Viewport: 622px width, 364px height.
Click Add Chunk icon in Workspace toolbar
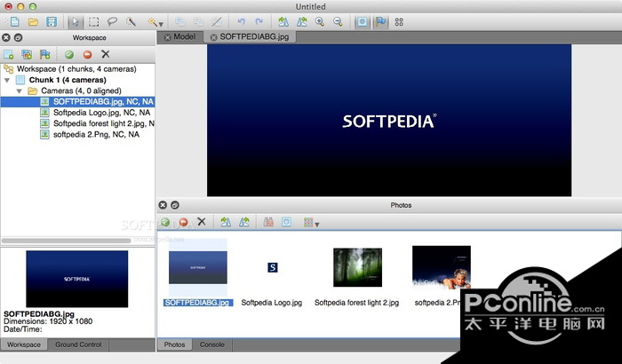click(x=10, y=54)
